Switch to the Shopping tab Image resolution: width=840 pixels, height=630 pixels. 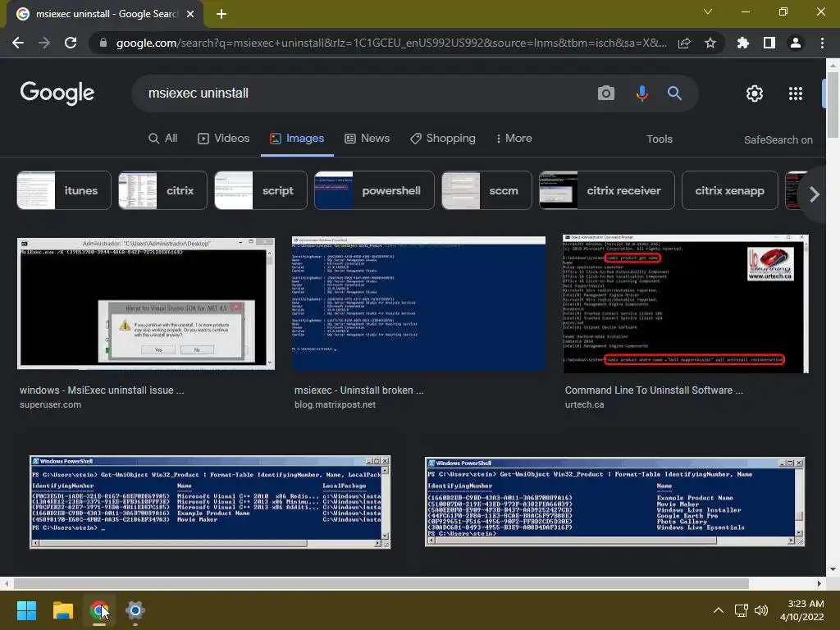[x=442, y=138]
